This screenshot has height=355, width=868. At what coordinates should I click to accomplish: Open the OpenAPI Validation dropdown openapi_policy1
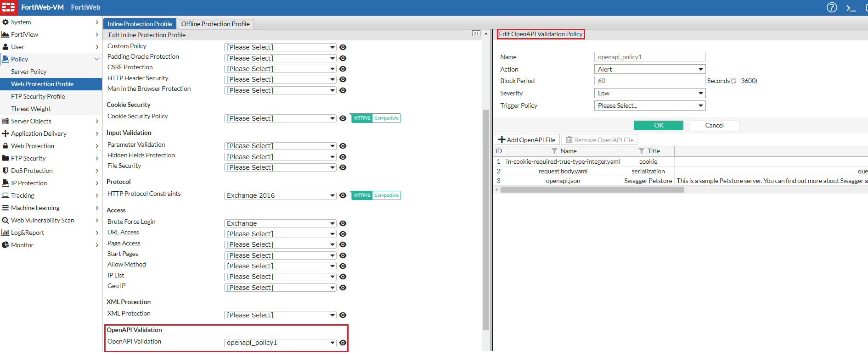(x=280, y=343)
